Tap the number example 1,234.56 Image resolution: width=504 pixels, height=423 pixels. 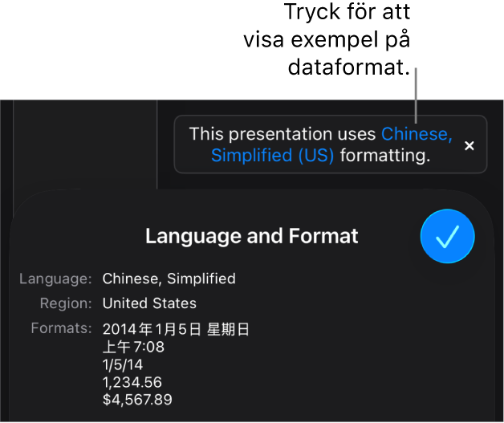pos(132,382)
